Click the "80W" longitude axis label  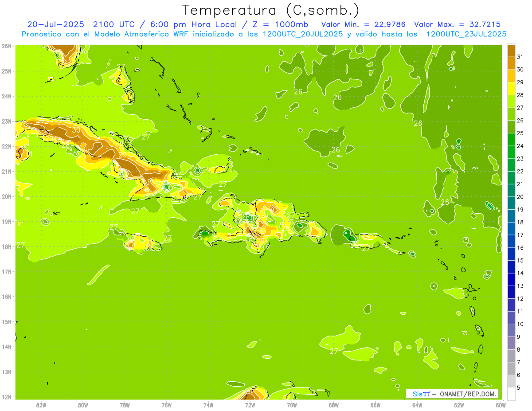83,405
